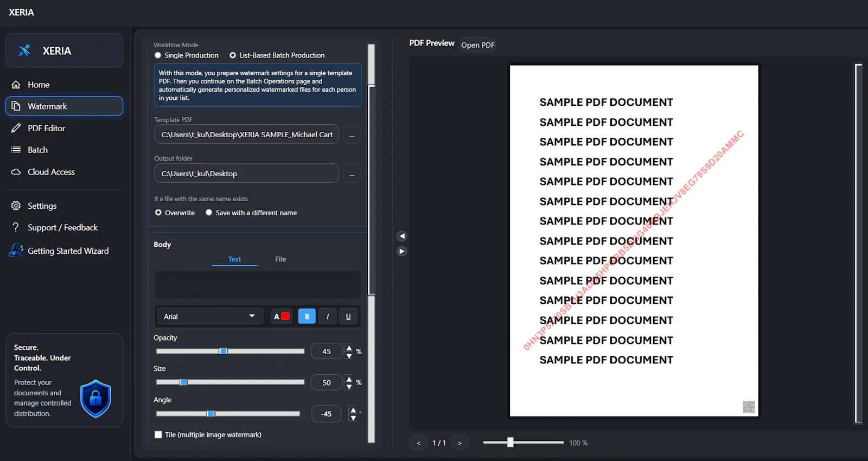The height and width of the screenshot is (461, 868).
Task: Open the Home page via house icon
Action: (x=16, y=85)
